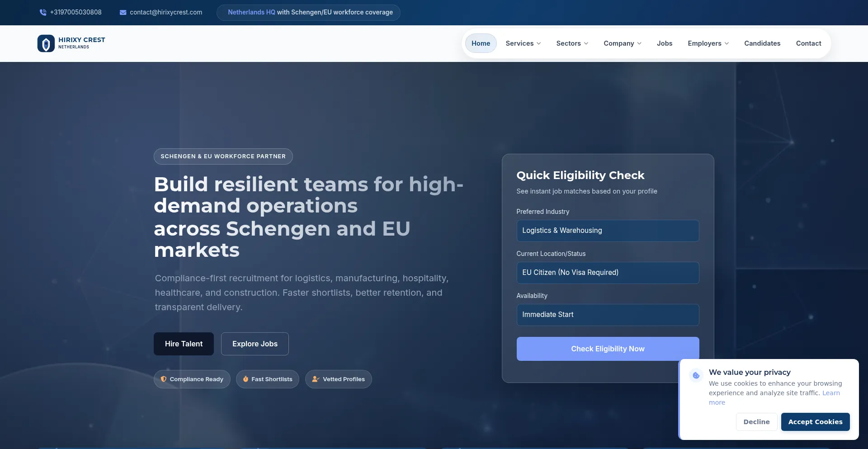Image resolution: width=868 pixels, height=449 pixels.
Task: Expand the Company chevron
Action: pyautogui.click(x=639, y=43)
